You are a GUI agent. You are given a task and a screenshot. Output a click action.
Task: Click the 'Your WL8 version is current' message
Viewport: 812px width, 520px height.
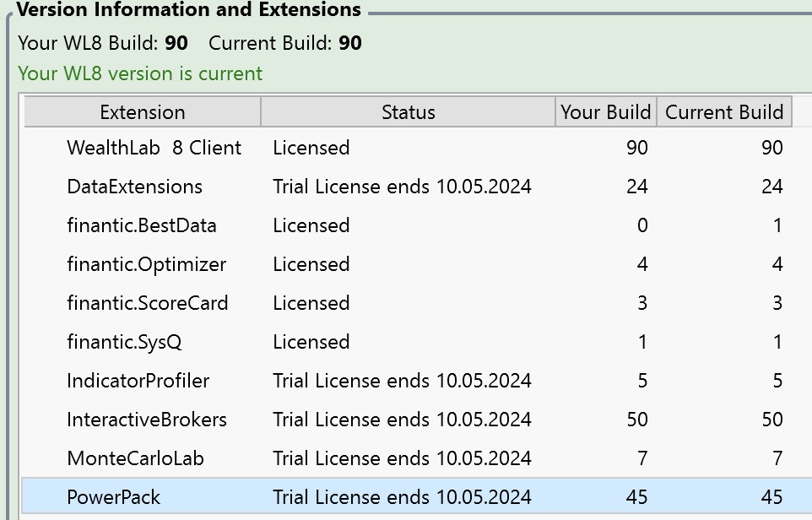tap(140, 73)
